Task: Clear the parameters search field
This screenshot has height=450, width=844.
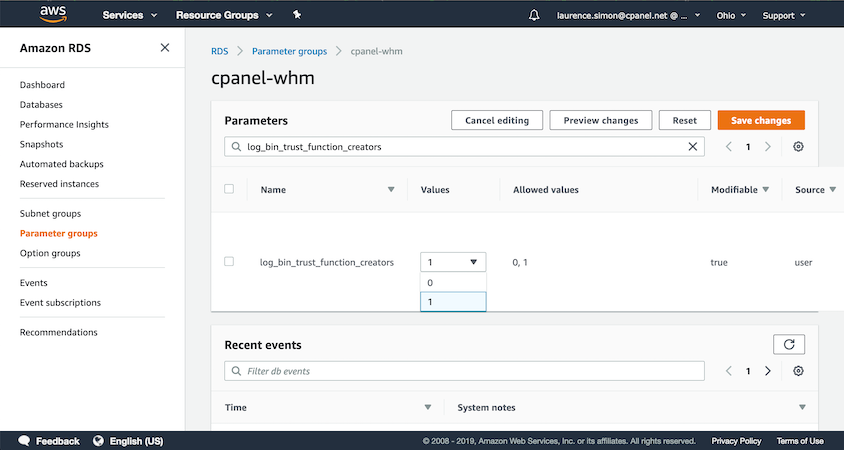Action: [x=693, y=146]
